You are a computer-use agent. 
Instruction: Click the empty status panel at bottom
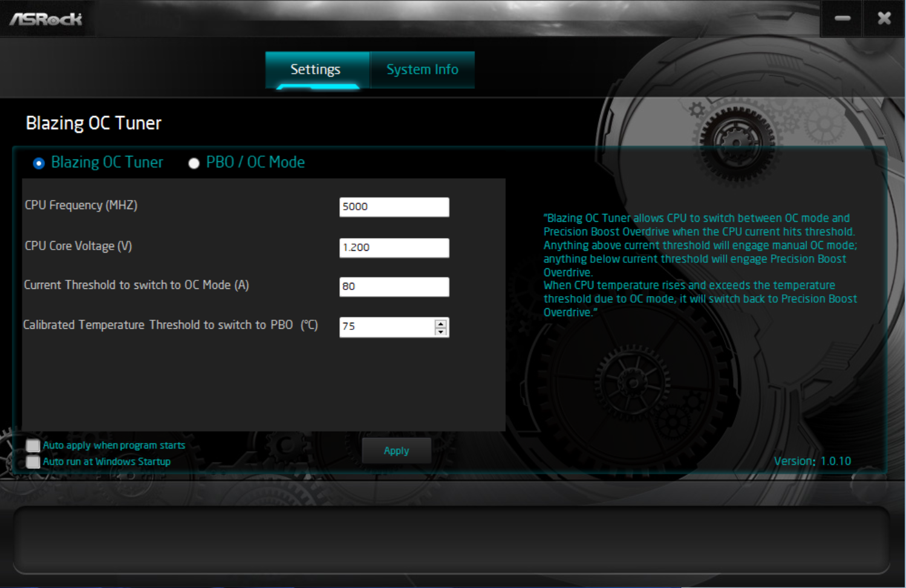point(453,535)
